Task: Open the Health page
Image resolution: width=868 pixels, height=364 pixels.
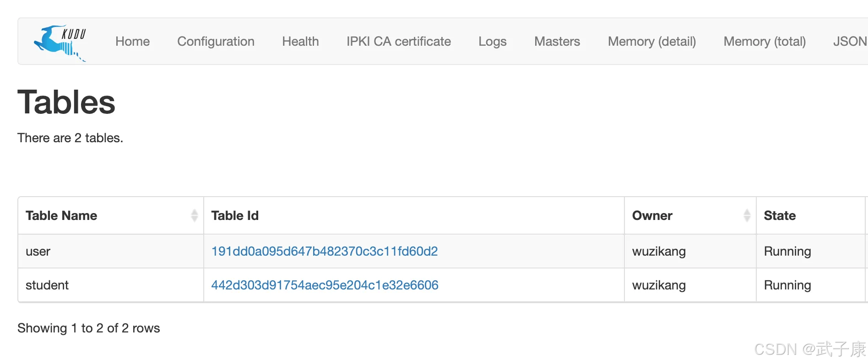Action: pyautogui.click(x=300, y=42)
